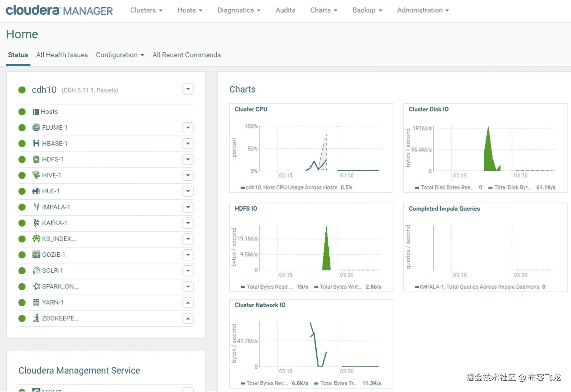This screenshot has height=392, width=571.
Task: Click the green status dot beside HBASE-1
Action: tap(22, 144)
